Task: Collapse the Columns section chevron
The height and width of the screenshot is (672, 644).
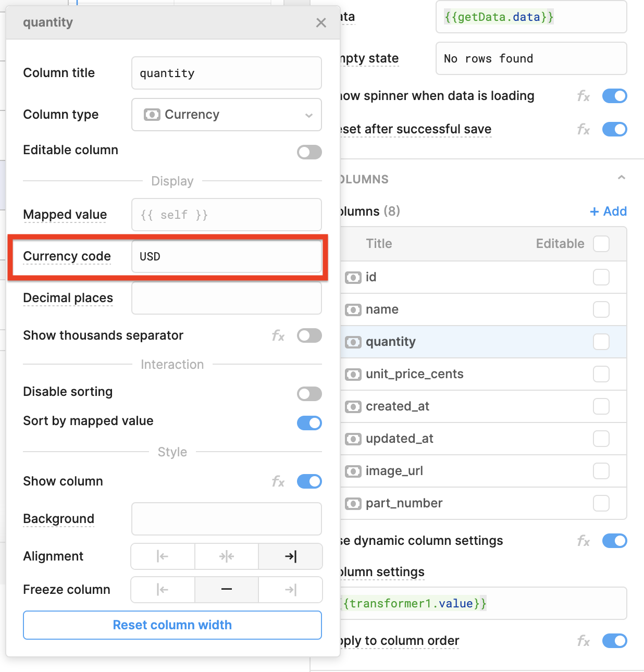Action: [621, 178]
